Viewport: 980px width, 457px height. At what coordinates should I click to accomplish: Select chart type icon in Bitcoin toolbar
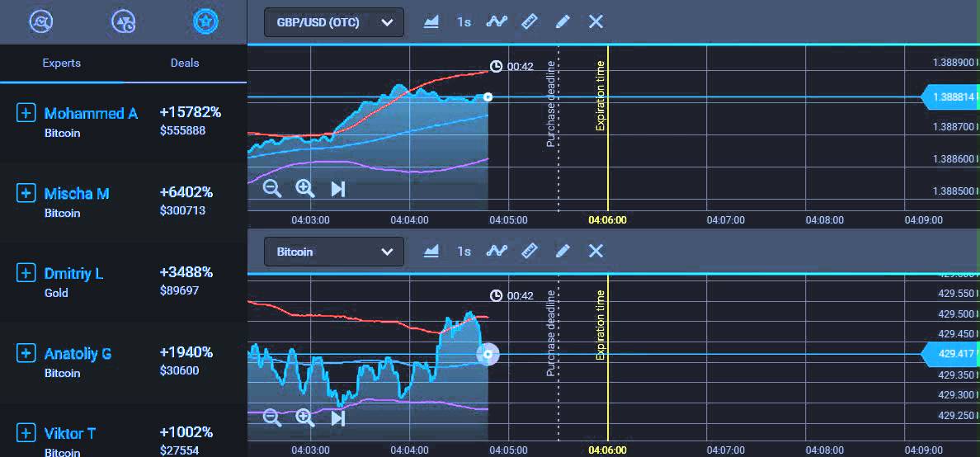tap(431, 252)
